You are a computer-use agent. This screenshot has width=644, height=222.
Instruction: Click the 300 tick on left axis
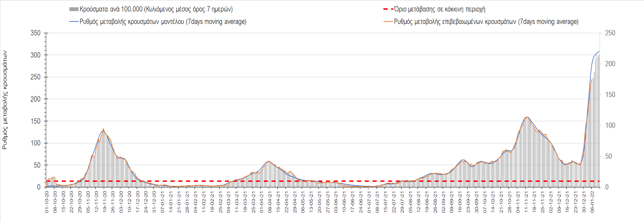[36, 55]
